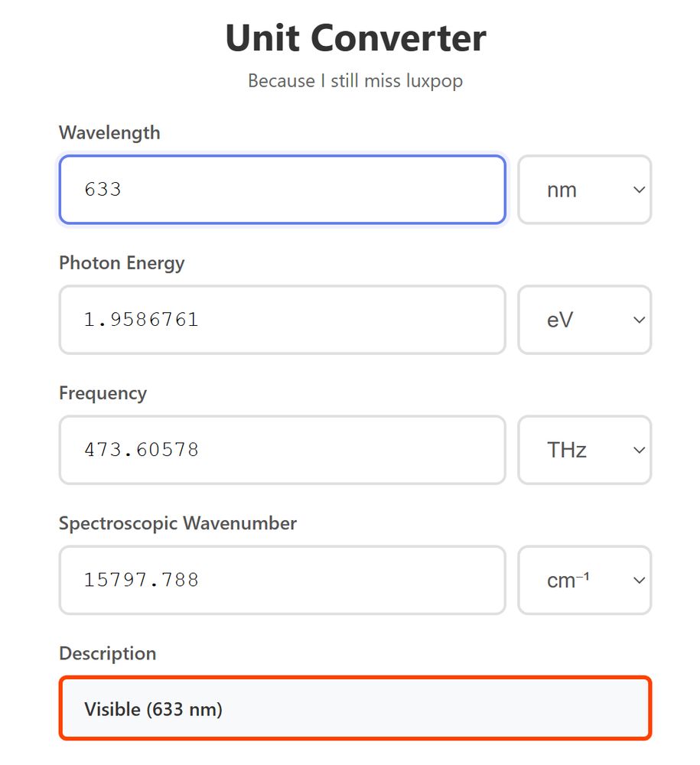This screenshot has height=765, width=700.
Task: Open the frequency unit dropdown showing THz
Action: point(584,450)
